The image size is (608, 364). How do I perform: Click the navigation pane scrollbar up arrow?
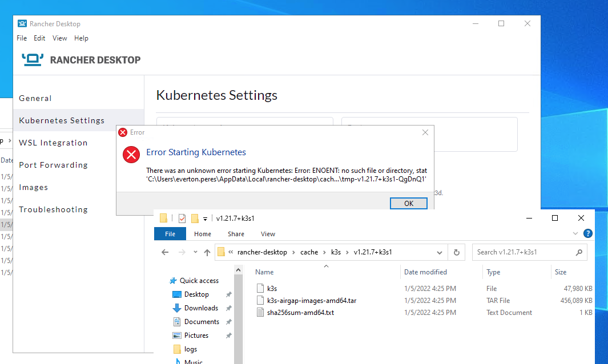click(238, 270)
